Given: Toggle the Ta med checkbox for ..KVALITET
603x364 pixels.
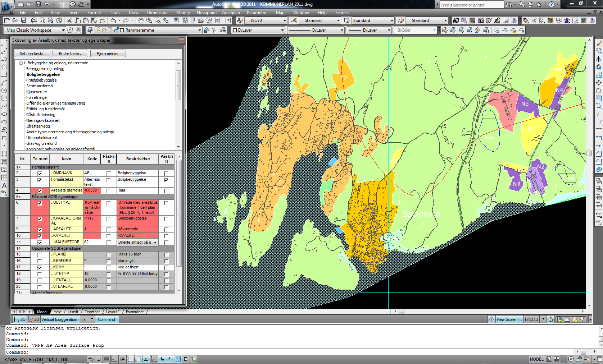Looking at the screenshot, I should [40, 236].
